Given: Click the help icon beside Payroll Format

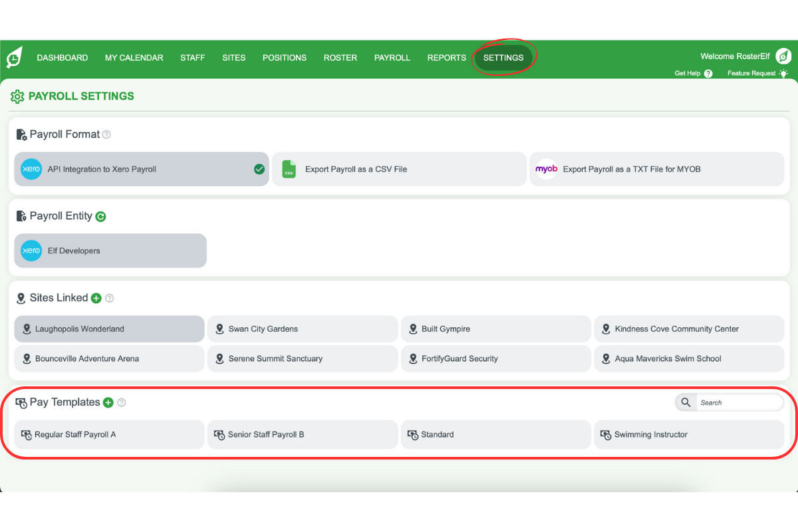Looking at the screenshot, I should pyautogui.click(x=107, y=134).
